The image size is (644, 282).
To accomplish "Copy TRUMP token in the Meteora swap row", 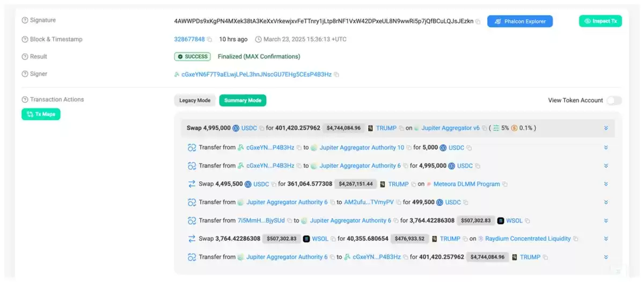I will (413, 184).
